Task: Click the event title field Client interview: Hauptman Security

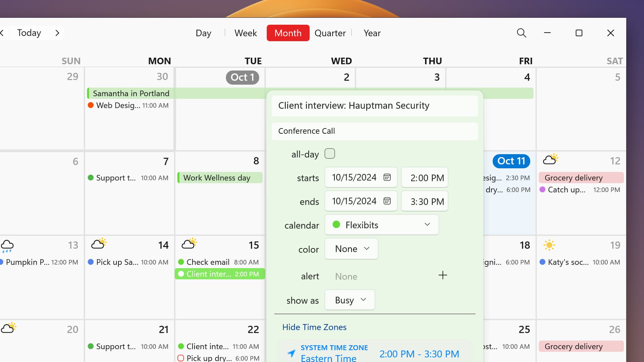Action: click(x=375, y=106)
